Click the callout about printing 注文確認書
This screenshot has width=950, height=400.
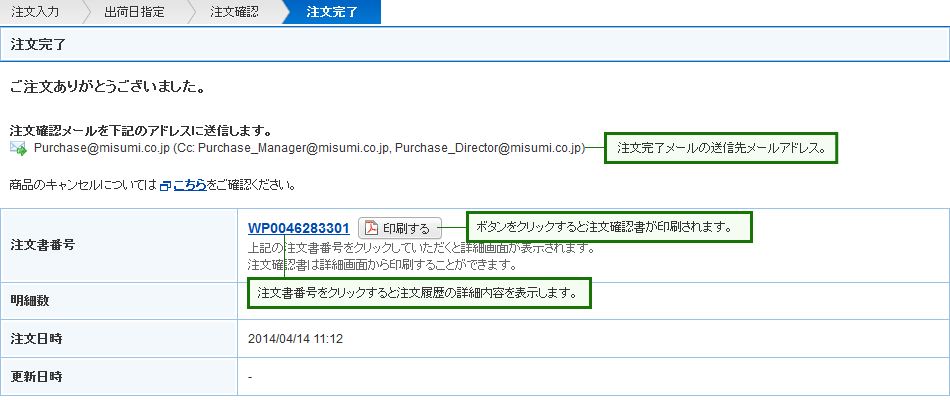click(x=608, y=227)
